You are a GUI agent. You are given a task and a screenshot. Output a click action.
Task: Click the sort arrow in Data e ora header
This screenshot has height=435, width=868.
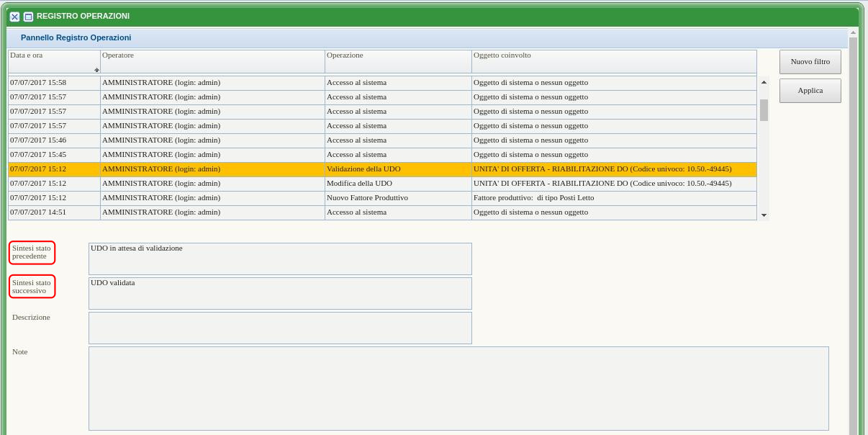click(x=96, y=70)
